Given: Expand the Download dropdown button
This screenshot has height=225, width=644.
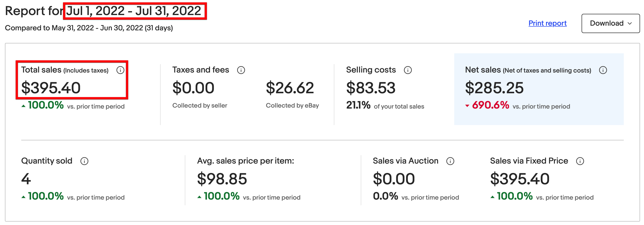Looking at the screenshot, I should coord(610,23).
